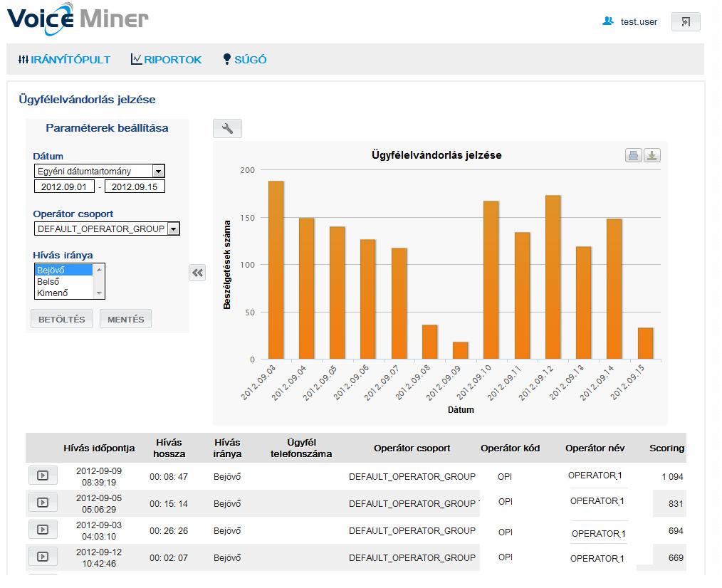Click end date field 2012.09.15
The height and width of the screenshot is (588, 722).
tap(135, 187)
